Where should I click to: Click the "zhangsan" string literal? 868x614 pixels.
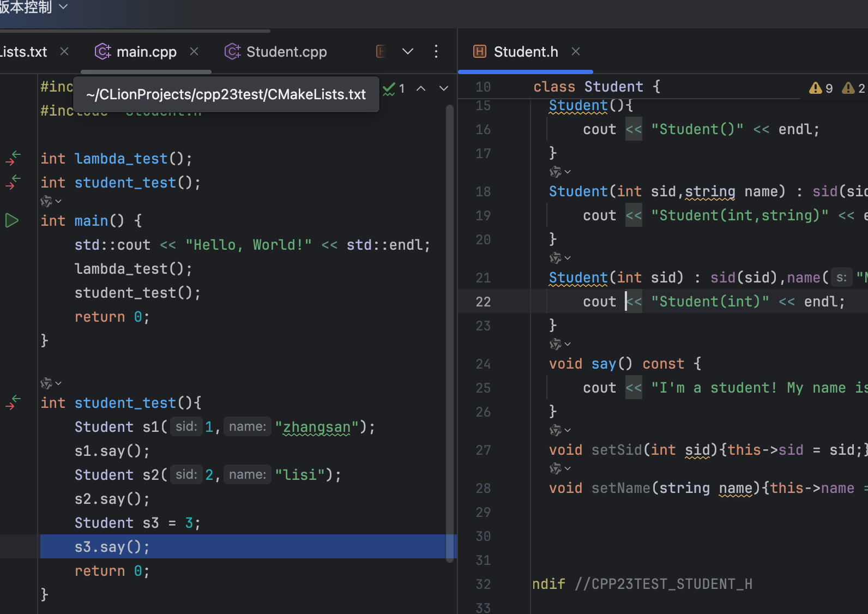pyautogui.click(x=317, y=427)
